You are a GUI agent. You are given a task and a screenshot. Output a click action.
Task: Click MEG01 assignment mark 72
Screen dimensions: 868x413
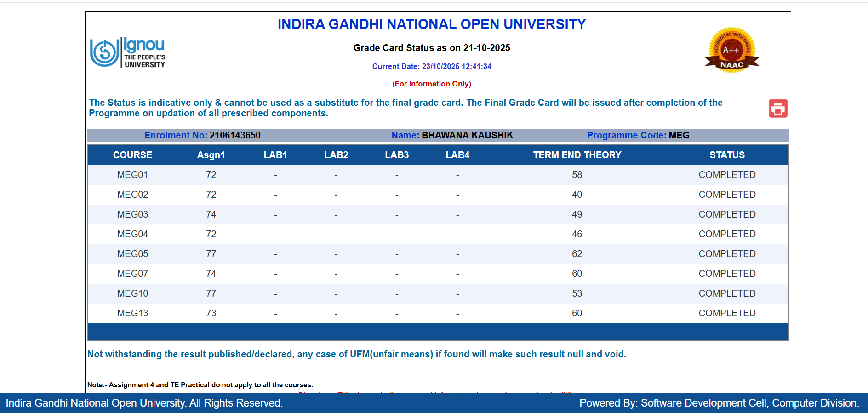[x=211, y=175]
